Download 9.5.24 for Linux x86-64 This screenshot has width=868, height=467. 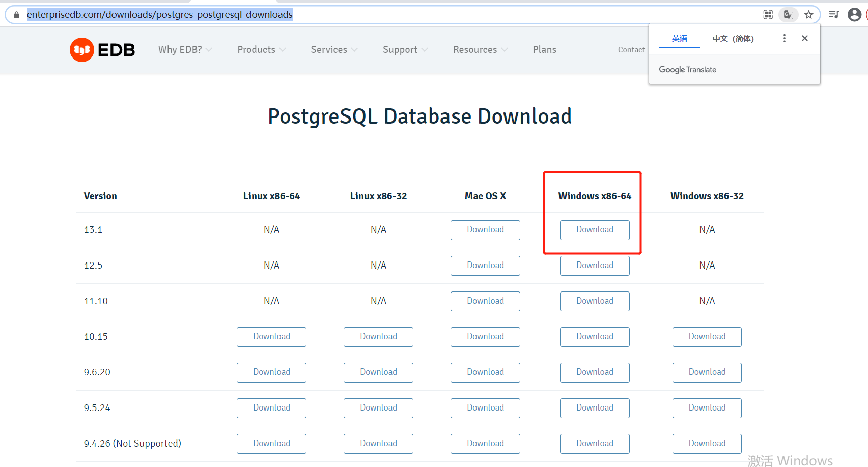click(271, 408)
